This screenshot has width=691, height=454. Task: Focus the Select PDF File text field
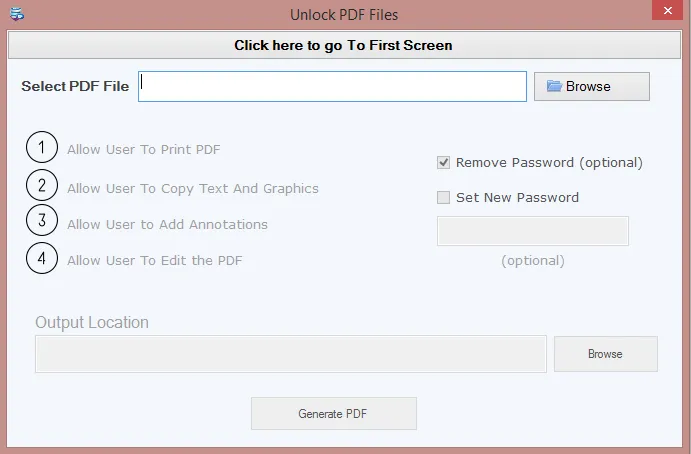tap(332, 86)
